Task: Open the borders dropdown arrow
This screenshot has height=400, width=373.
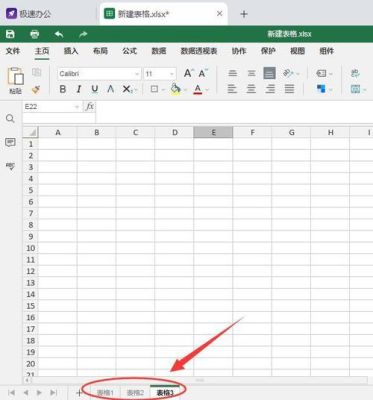Action: [163, 90]
